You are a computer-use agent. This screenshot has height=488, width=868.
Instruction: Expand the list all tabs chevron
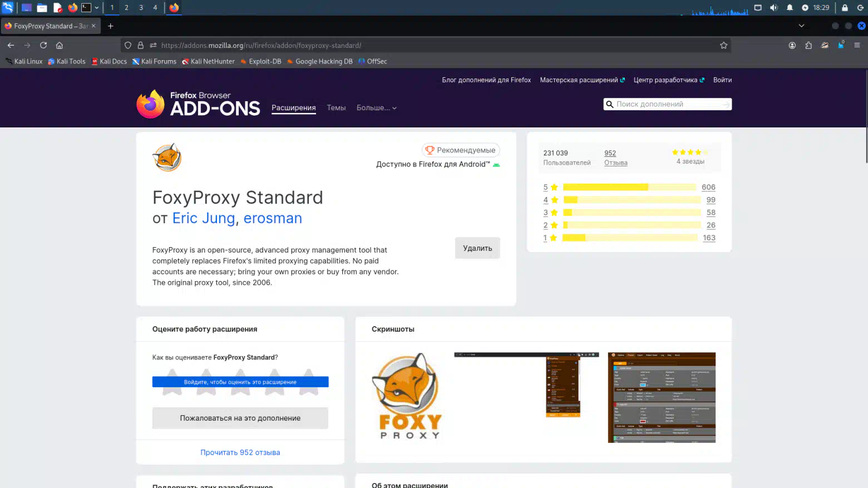click(801, 26)
